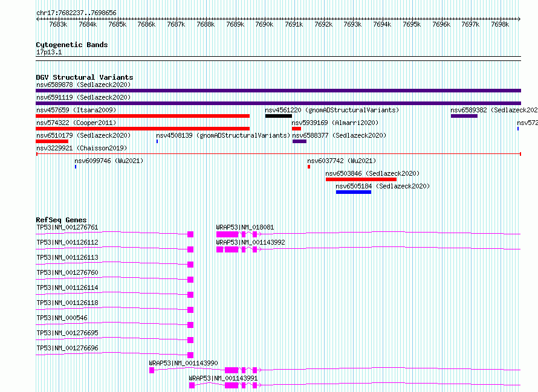Open TP53|NM_001276696 transcript label
This screenshot has width=538, height=392.
[x=67, y=348]
